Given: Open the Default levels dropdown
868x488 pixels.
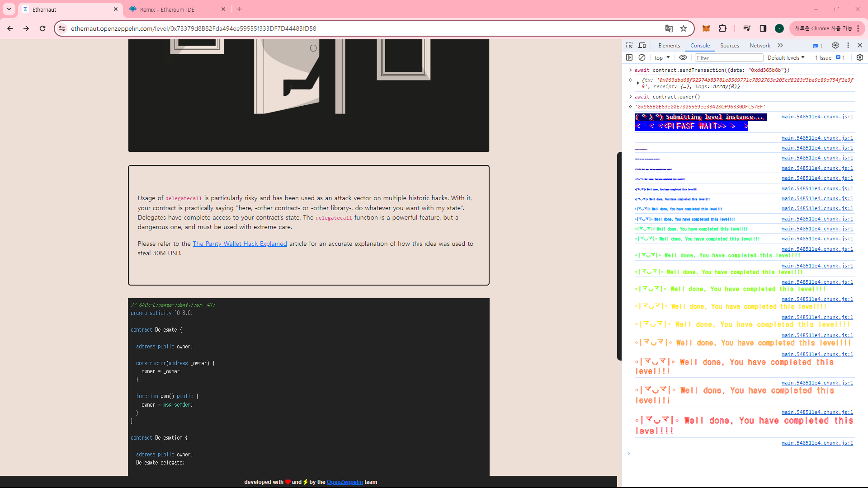Looking at the screenshot, I should 786,58.
